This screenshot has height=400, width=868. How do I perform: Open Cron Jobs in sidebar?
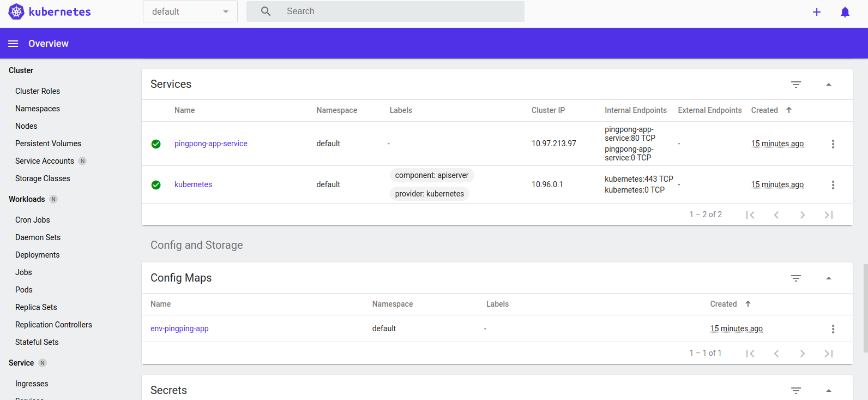tap(33, 220)
